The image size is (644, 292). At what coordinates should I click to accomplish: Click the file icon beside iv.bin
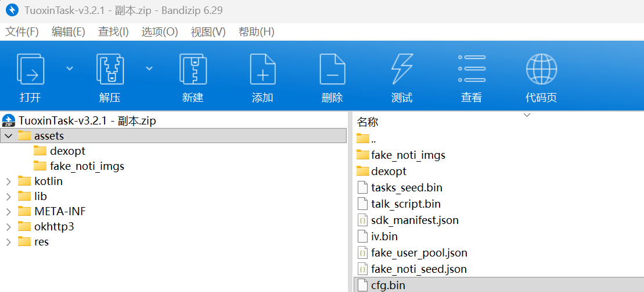click(362, 237)
